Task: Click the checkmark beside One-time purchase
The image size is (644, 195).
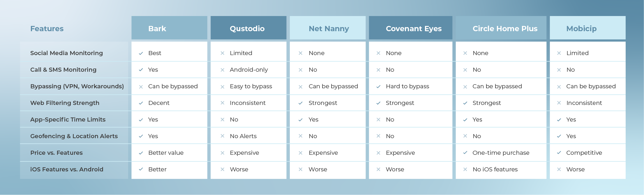Action: point(465,153)
